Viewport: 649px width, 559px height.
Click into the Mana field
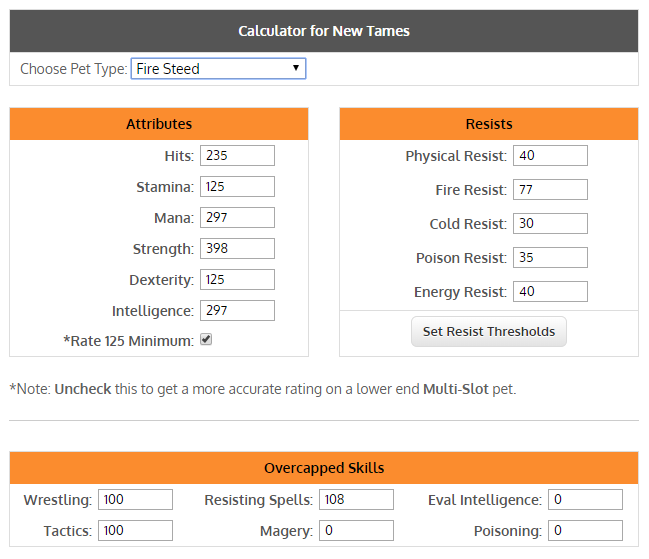pyautogui.click(x=237, y=218)
